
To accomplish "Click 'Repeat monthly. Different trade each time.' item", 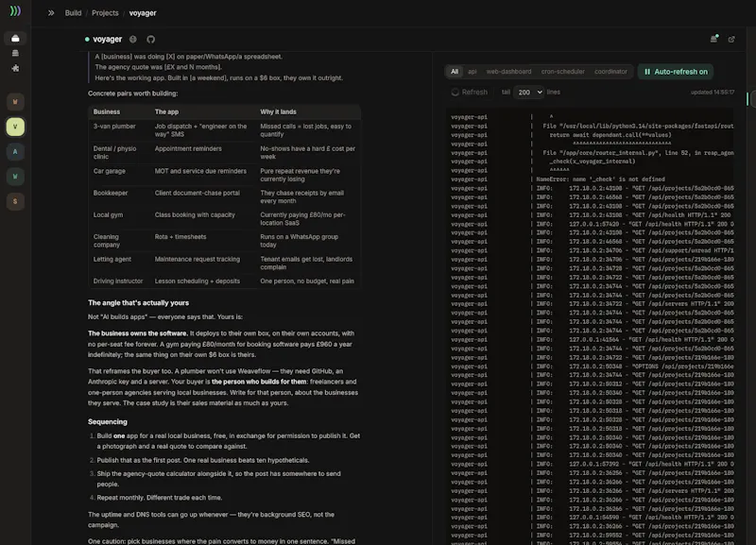I will 160,498.
